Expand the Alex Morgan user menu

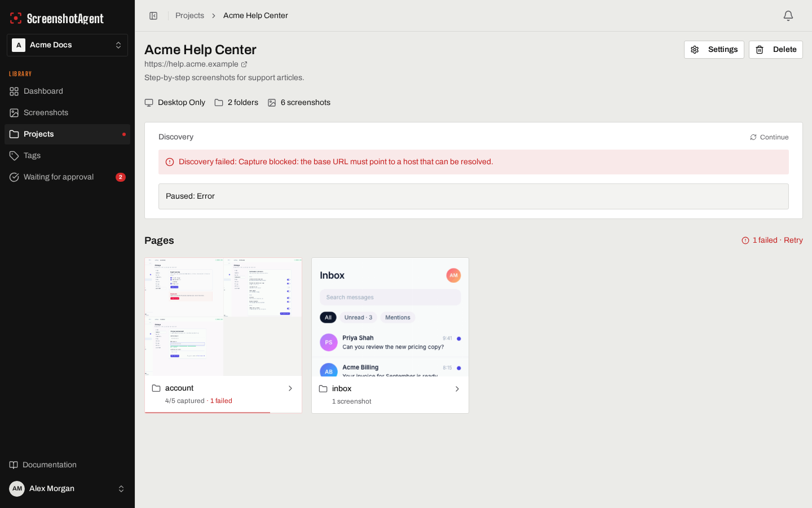67,489
